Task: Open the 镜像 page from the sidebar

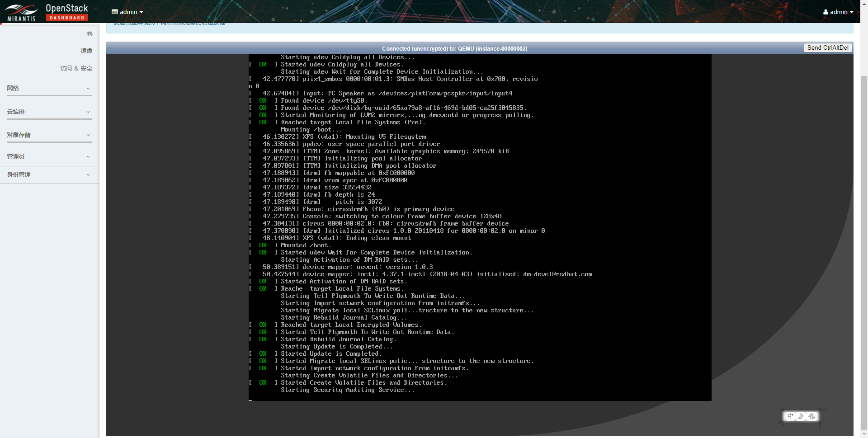Action: [x=86, y=51]
